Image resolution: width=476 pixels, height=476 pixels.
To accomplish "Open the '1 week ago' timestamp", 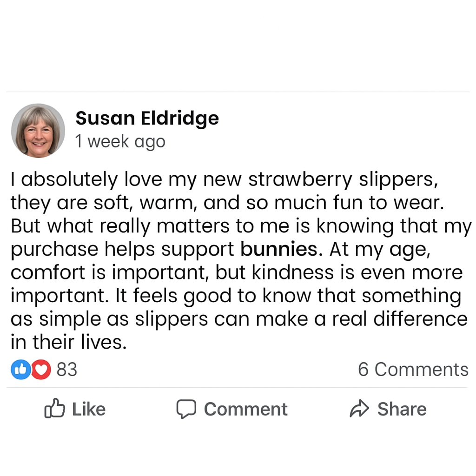I will pos(120,141).
